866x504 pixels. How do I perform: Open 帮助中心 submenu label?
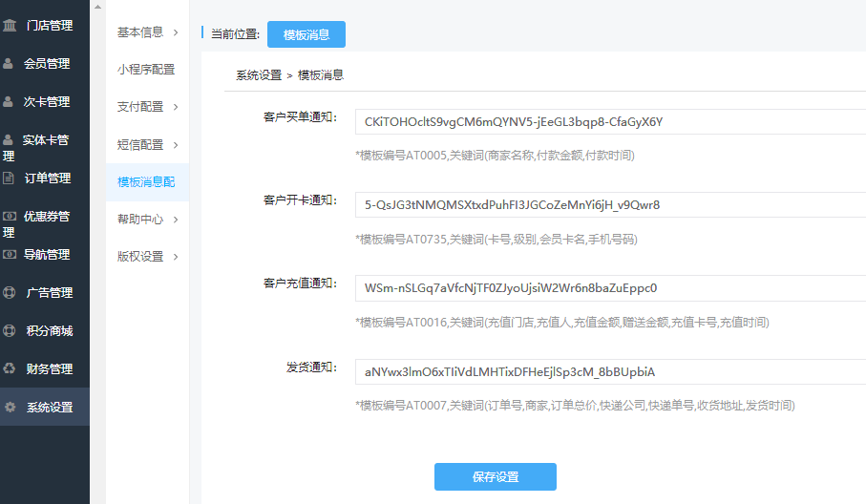140,220
